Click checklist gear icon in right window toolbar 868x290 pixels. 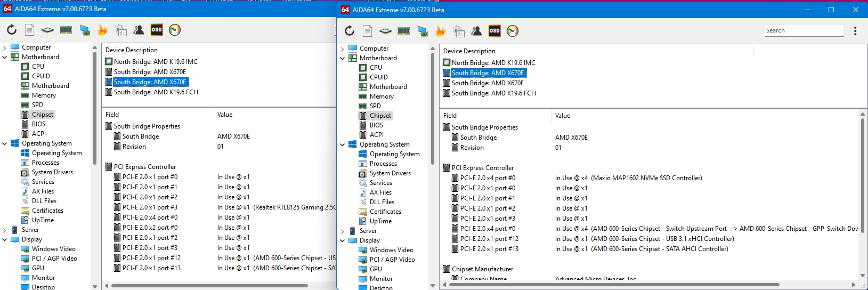pos(459,31)
